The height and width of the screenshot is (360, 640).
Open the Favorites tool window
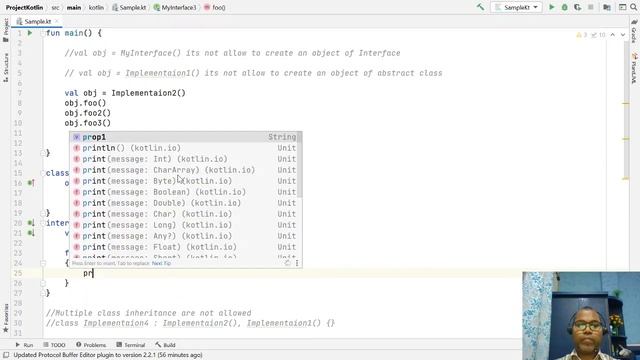[x=5, y=318]
